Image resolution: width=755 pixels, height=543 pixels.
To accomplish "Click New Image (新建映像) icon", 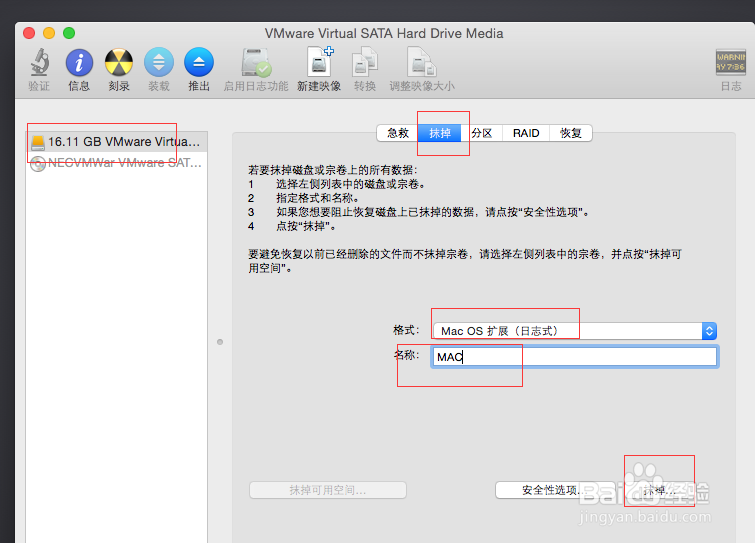I will (x=320, y=61).
